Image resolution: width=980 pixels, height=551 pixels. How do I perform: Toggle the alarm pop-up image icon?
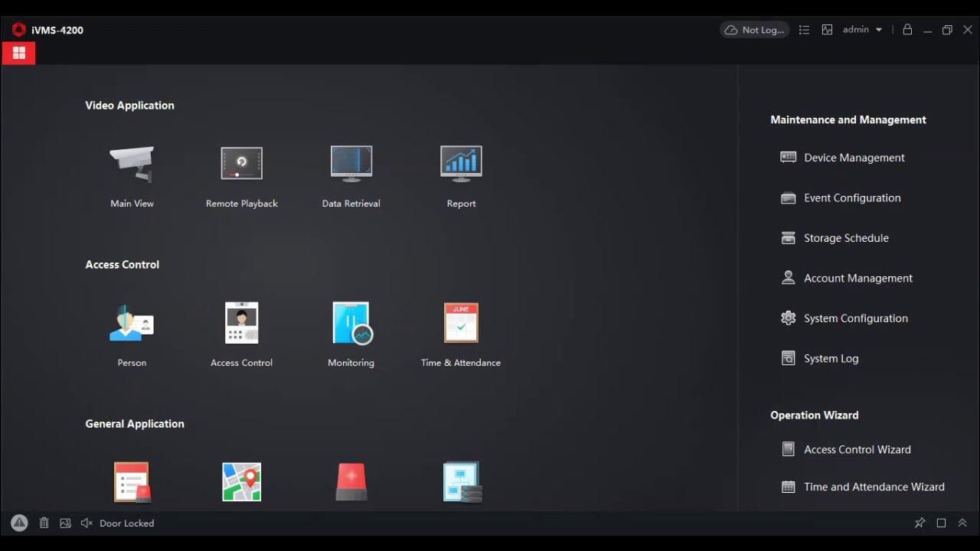(65, 523)
